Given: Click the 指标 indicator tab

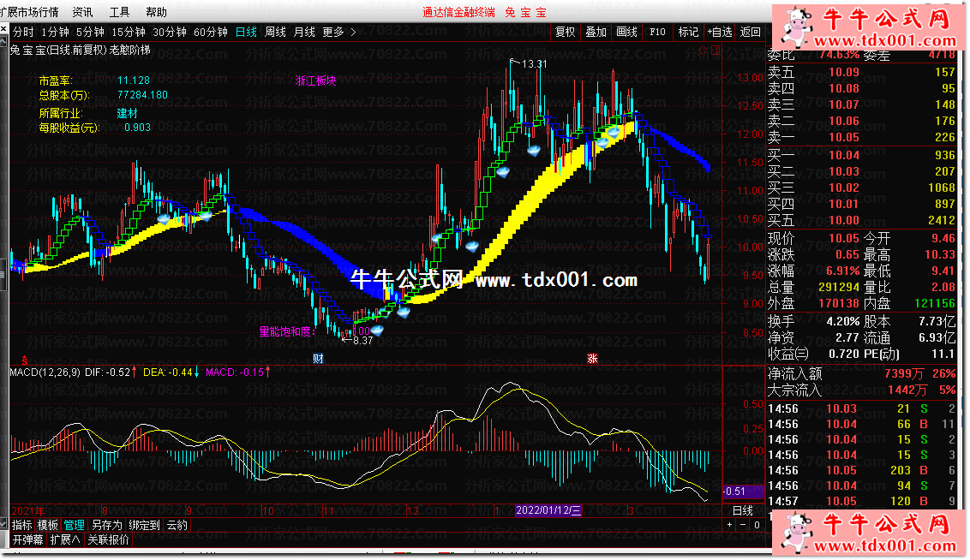Looking at the screenshot, I should click(x=21, y=525).
